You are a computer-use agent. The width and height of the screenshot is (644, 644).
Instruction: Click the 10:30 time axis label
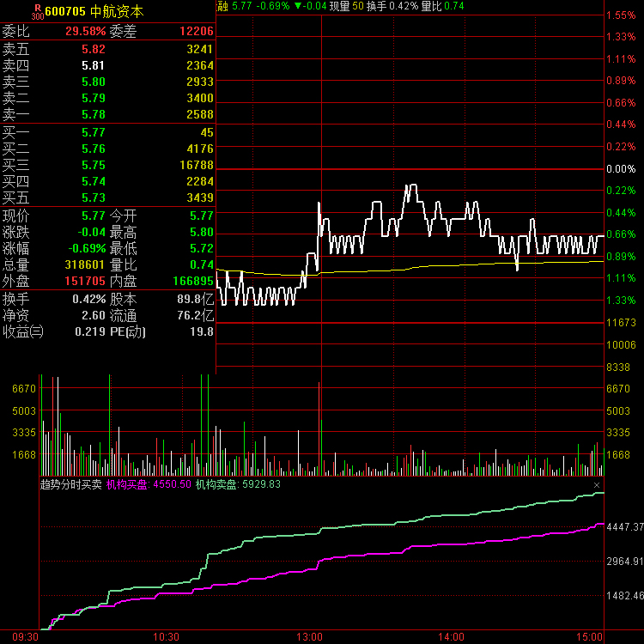coord(166,637)
